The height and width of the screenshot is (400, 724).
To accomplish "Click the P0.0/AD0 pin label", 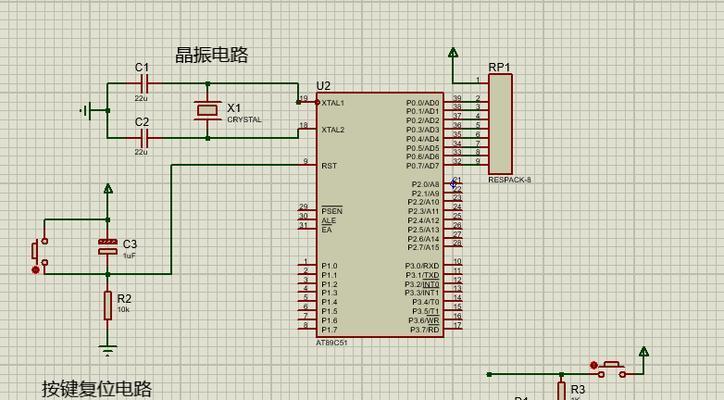I will 422,103.
